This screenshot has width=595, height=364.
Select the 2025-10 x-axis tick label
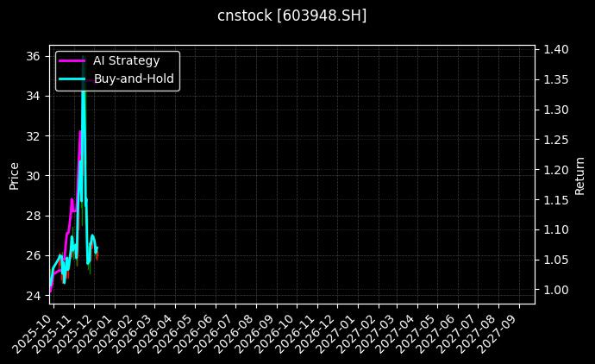pos(33,330)
